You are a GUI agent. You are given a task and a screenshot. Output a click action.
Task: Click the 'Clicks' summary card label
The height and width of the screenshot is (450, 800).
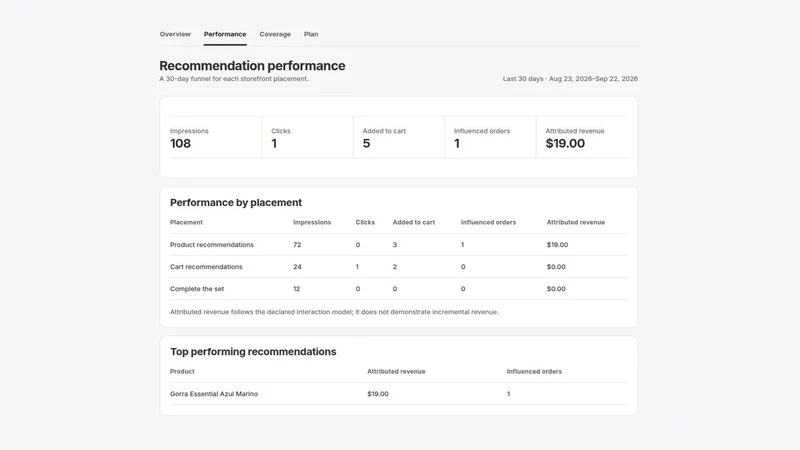(281, 131)
